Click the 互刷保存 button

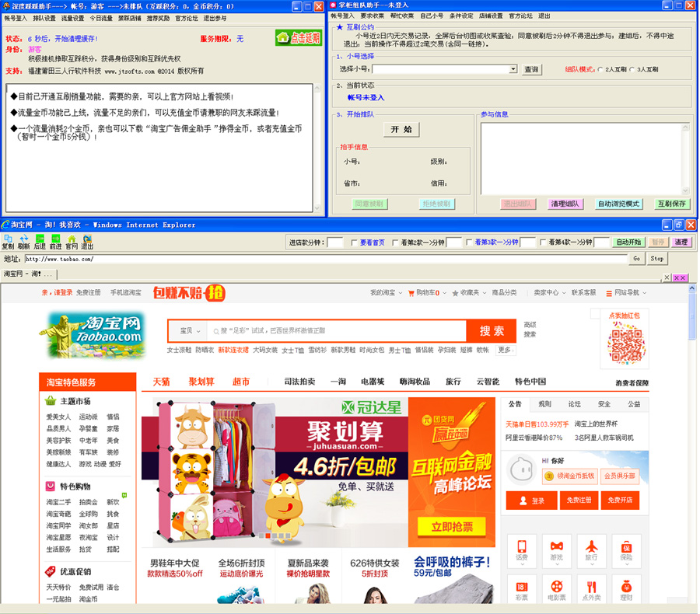pyautogui.click(x=671, y=204)
